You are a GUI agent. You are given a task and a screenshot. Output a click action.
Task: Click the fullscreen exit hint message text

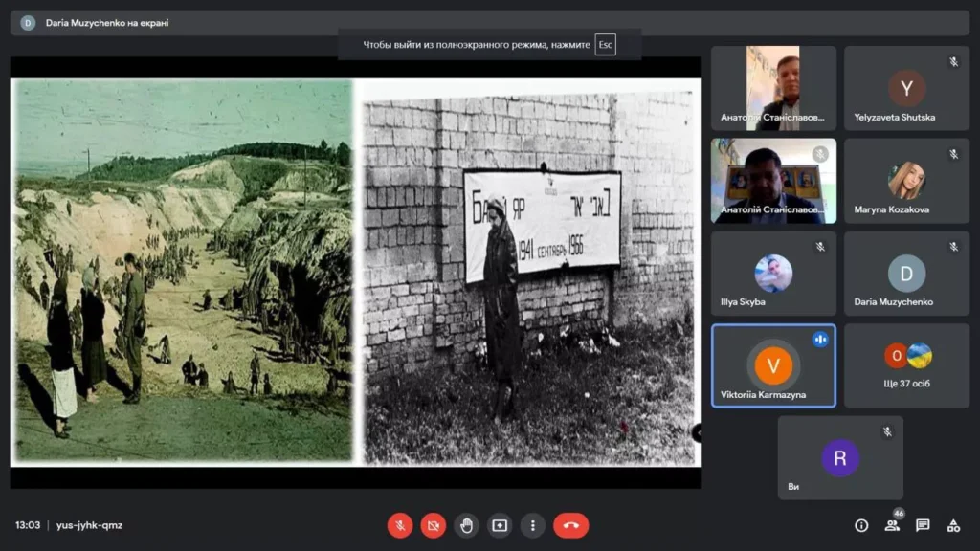(x=477, y=45)
